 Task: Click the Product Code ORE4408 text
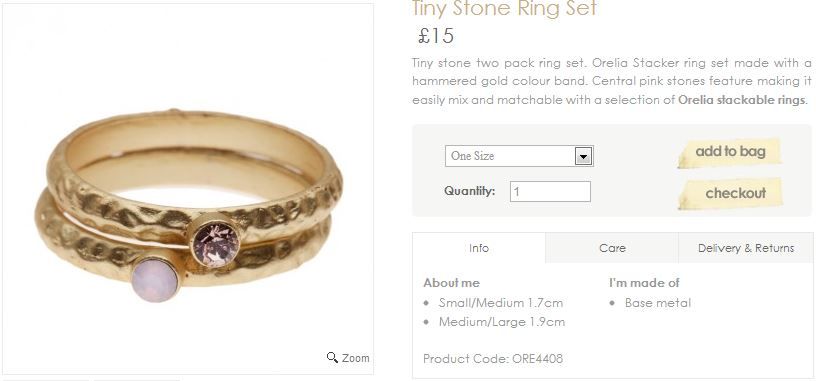pos(493,359)
